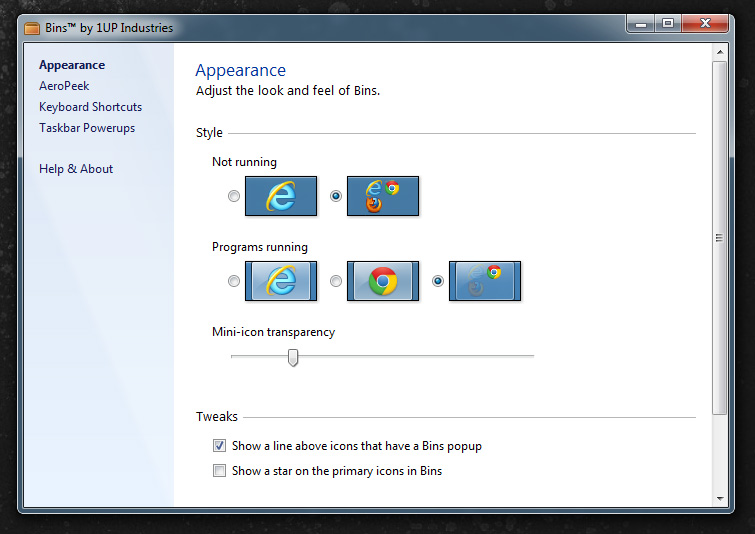Image resolution: width=755 pixels, height=534 pixels.
Task: Click the Programs running faded mini-icons preview
Action: coord(485,281)
